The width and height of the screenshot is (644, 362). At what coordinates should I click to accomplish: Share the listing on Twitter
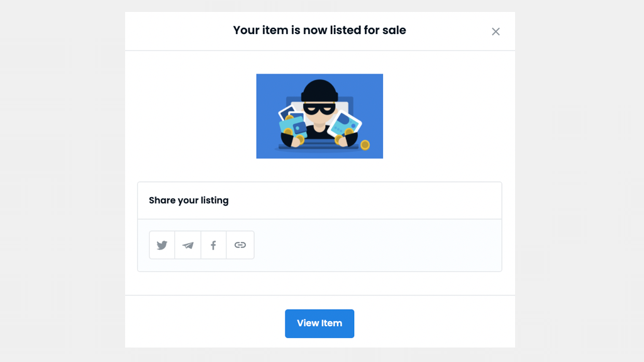click(x=162, y=245)
